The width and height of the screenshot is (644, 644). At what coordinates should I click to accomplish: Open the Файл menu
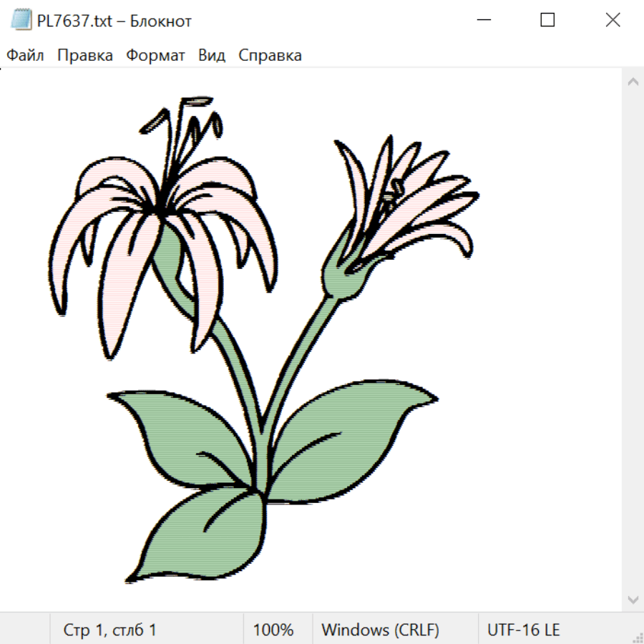25,56
